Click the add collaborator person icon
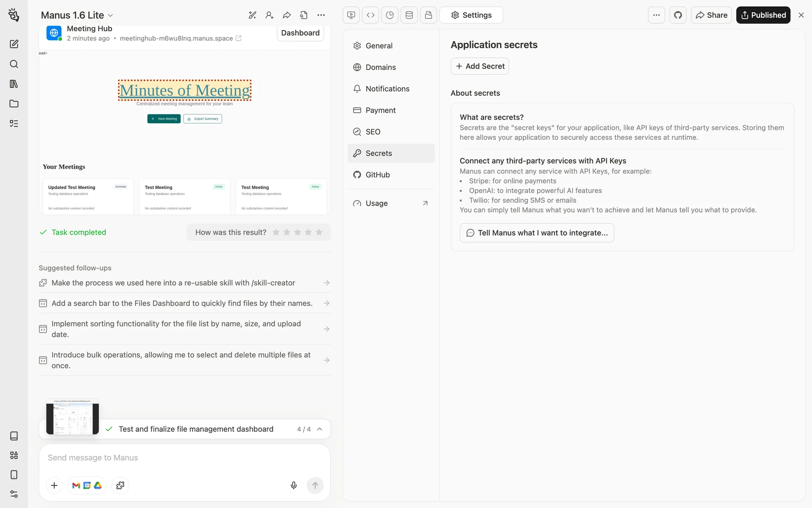812x508 pixels. pos(269,15)
